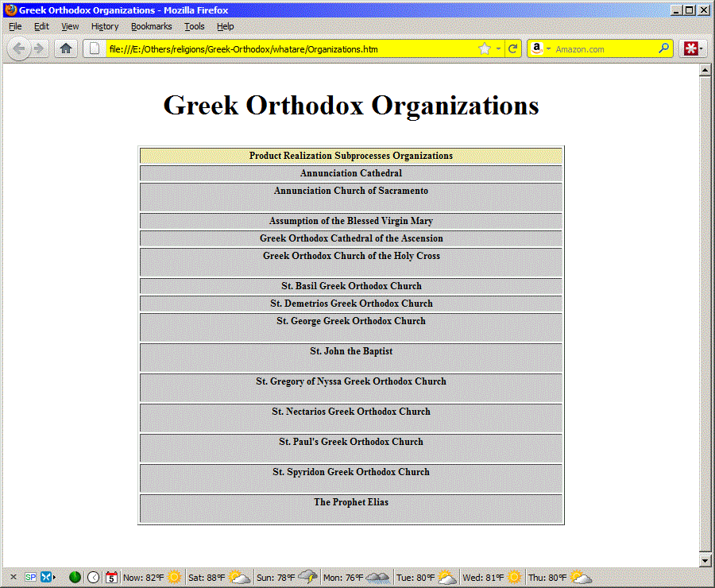Open the Amazon search engine dropdown
715x588 pixels.
tap(548, 48)
